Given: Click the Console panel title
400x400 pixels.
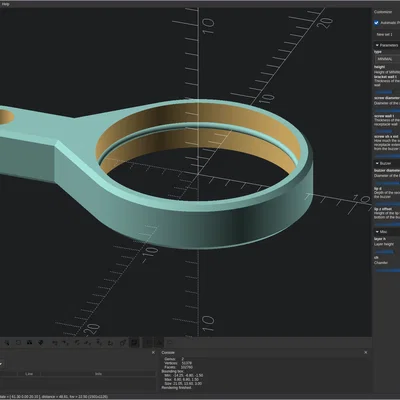Looking at the screenshot, I should [x=168, y=352].
